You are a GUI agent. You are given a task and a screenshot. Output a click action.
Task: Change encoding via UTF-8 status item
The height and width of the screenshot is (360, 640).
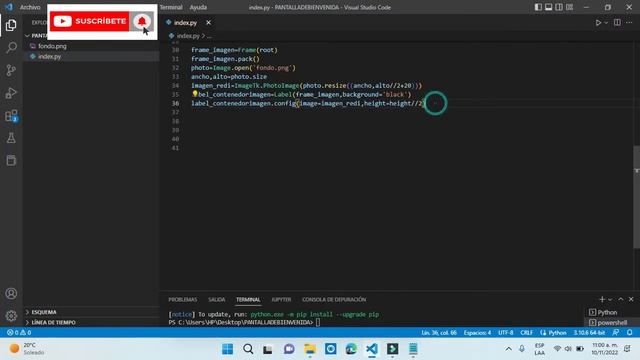(x=505, y=333)
